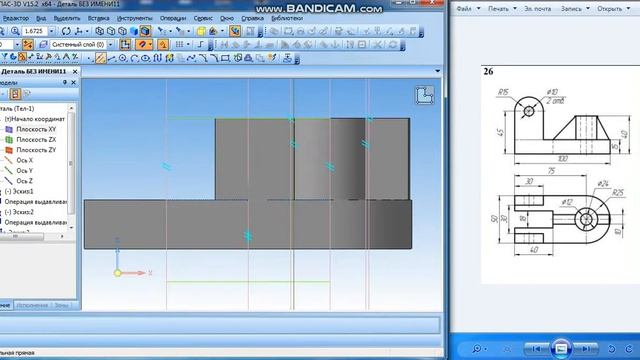Open the Печать dropdown in the image viewer

(x=502, y=8)
